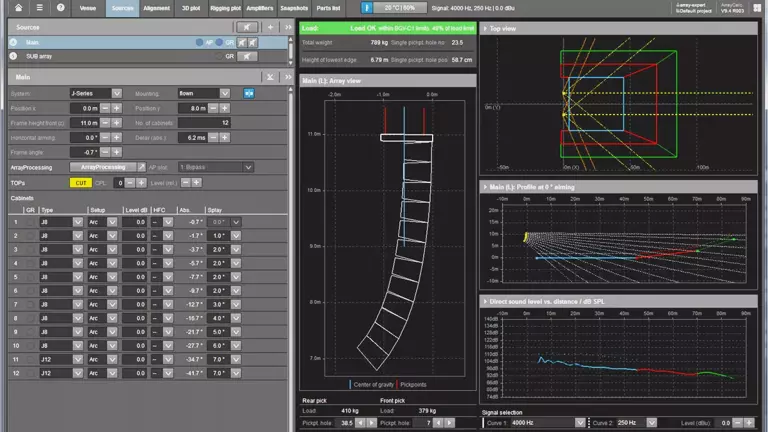Open the Help question mark icon
Screen dimensions: 768x432
[60, 8]
